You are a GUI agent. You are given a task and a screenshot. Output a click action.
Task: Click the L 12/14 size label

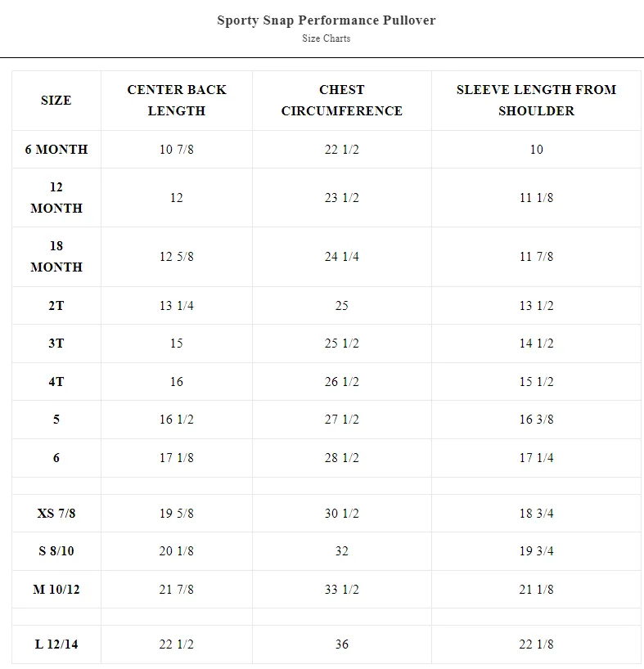(56, 644)
